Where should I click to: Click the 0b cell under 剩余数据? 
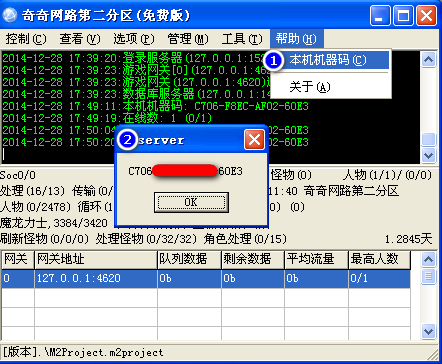click(x=253, y=278)
